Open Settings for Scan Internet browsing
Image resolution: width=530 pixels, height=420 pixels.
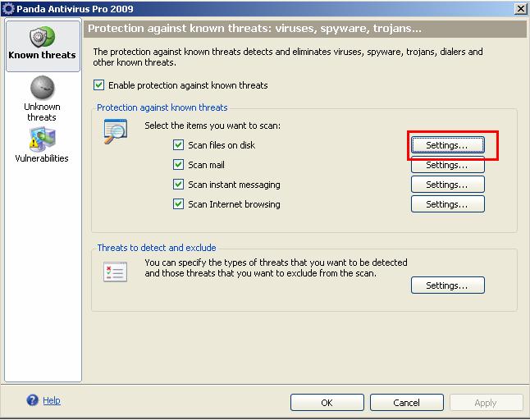[447, 204]
